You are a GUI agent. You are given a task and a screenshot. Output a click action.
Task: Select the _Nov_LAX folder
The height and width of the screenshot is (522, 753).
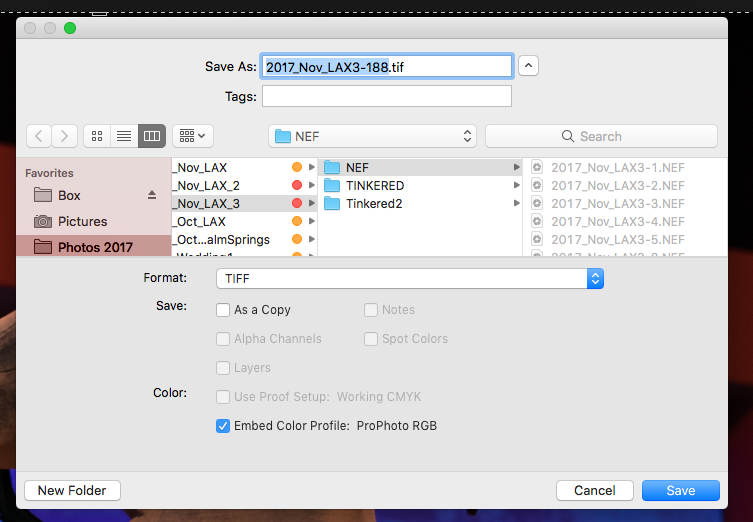(244, 168)
